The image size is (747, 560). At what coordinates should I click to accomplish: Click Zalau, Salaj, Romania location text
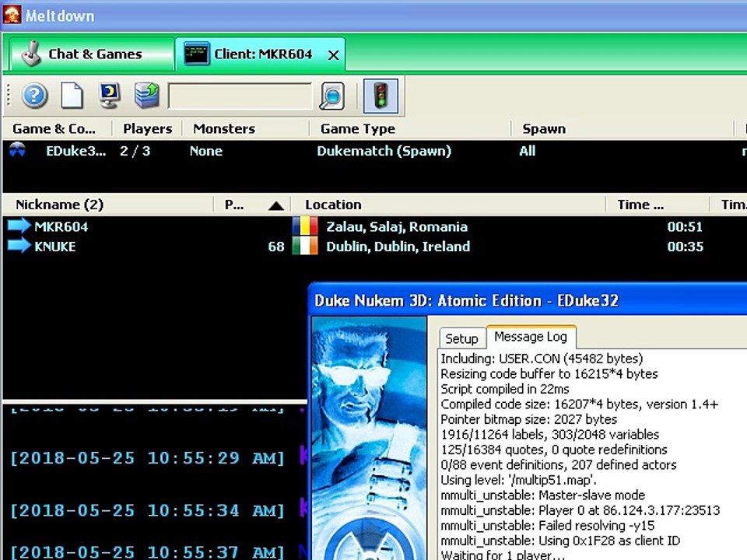click(396, 226)
